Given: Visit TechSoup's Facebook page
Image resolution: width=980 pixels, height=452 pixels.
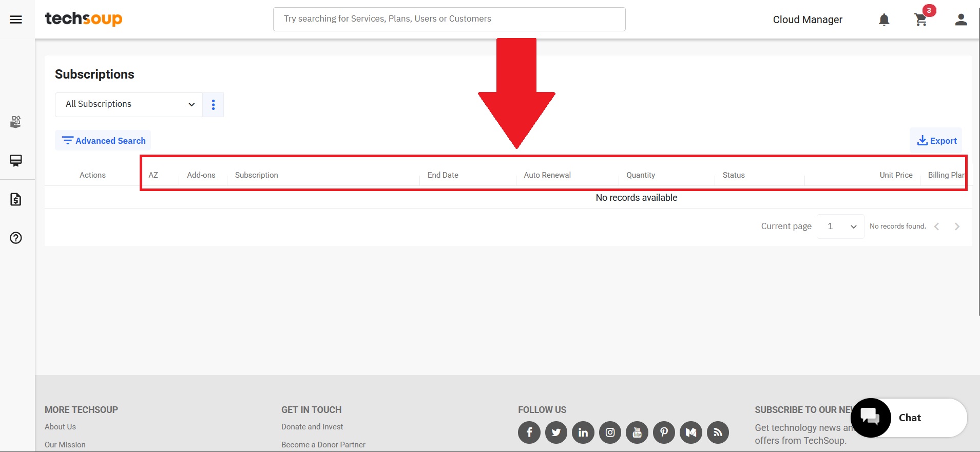Looking at the screenshot, I should click(529, 432).
